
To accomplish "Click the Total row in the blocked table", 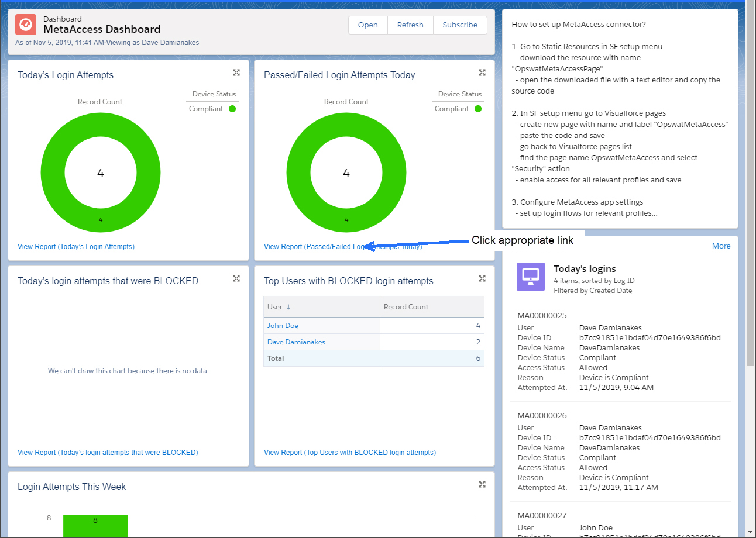I will [x=374, y=358].
